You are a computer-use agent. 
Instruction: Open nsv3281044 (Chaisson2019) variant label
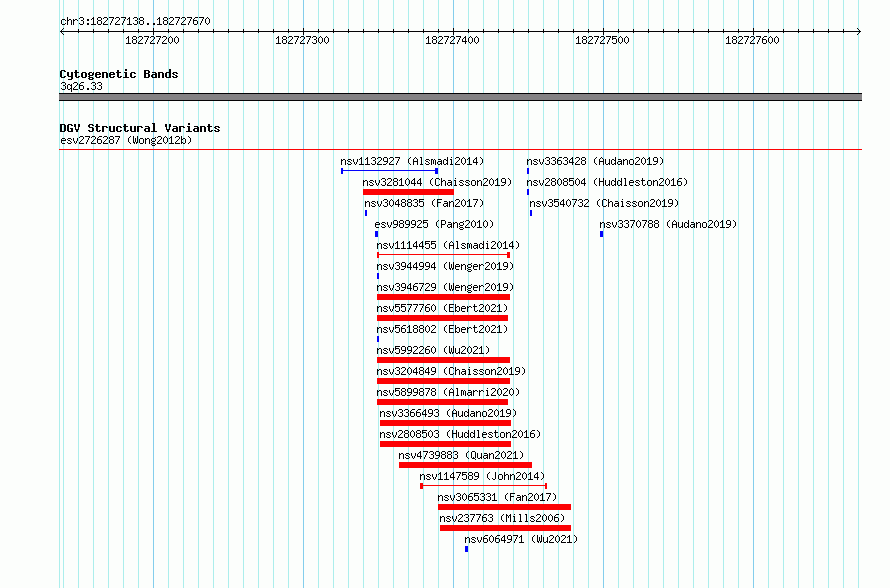click(437, 182)
